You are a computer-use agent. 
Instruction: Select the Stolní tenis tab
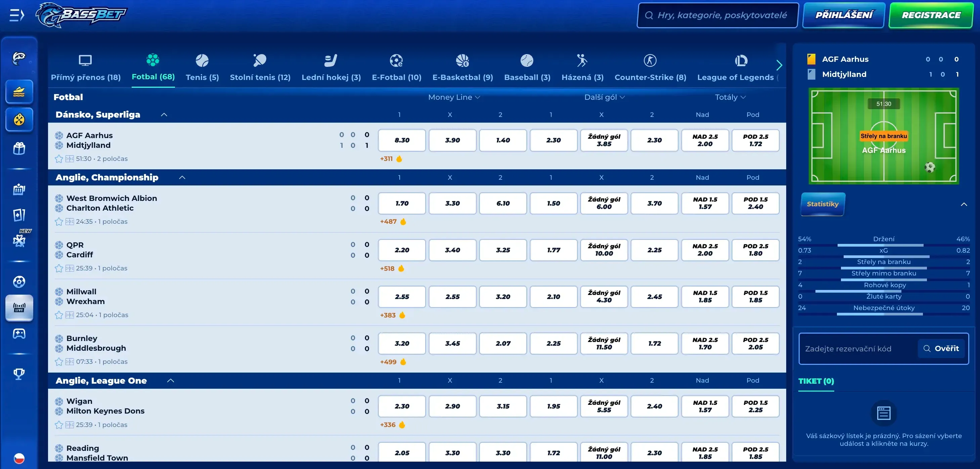tap(260, 68)
